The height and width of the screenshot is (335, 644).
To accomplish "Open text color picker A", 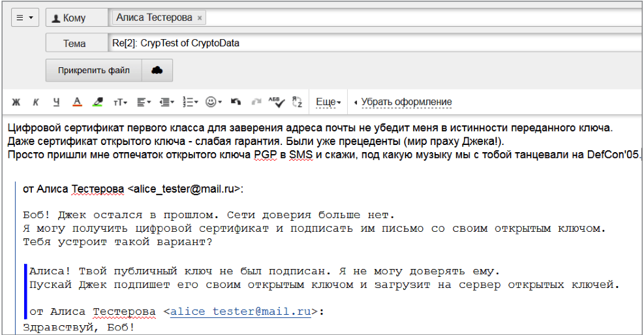I will pyautogui.click(x=77, y=102).
